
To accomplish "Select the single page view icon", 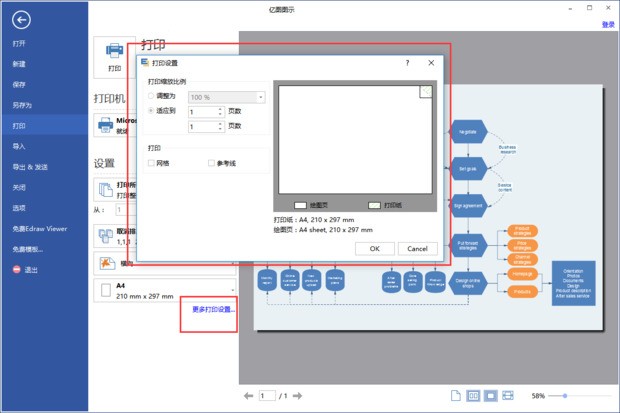I will click(455, 396).
